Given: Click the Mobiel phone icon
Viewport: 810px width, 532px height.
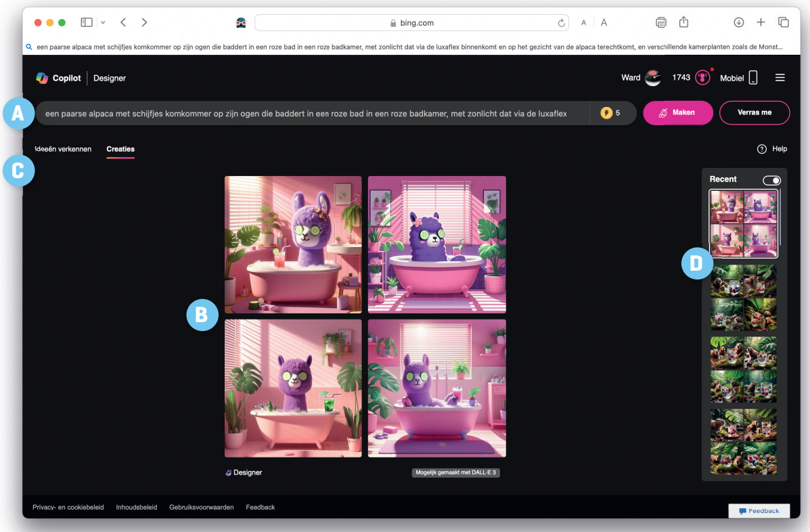Looking at the screenshot, I should point(752,78).
